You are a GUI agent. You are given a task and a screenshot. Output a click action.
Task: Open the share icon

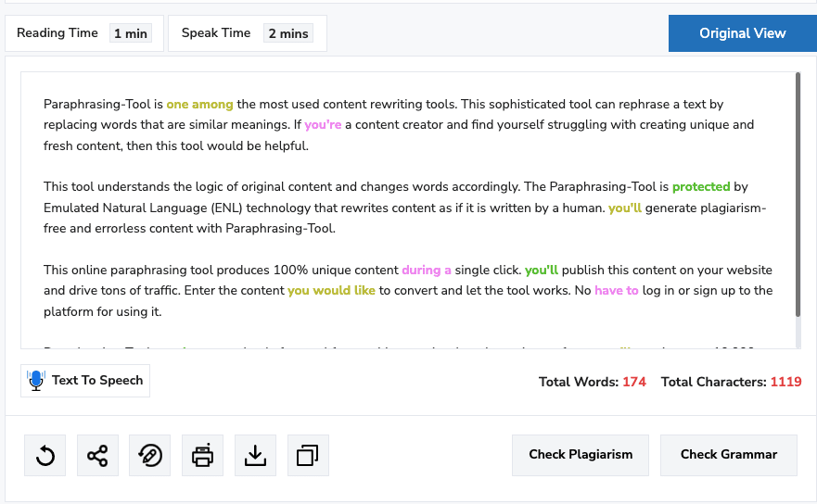tap(97, 456)
